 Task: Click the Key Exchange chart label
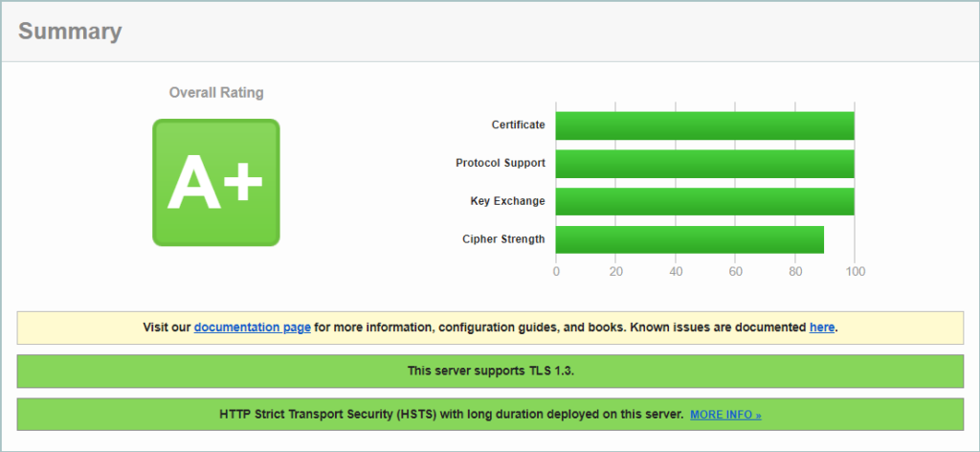point(507,201)
